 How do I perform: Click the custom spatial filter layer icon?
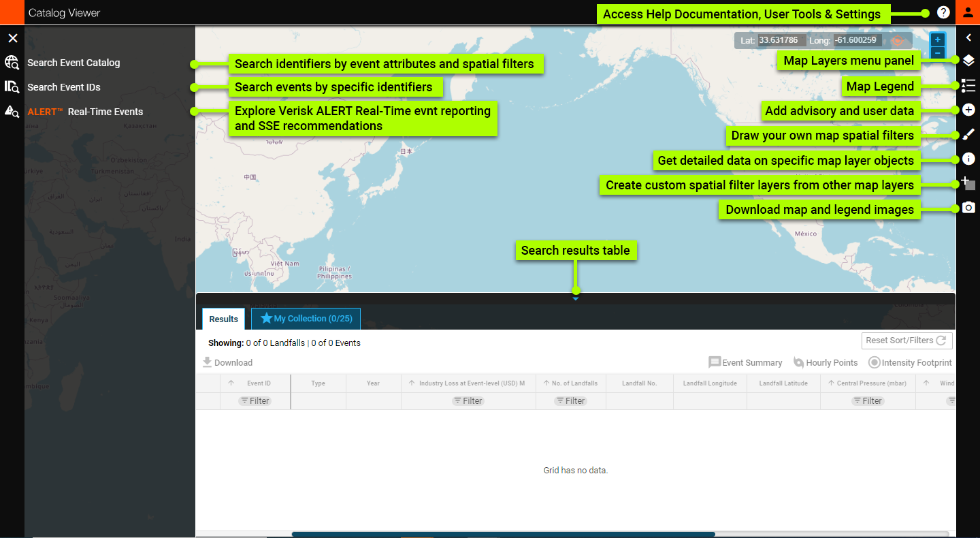[x=968, y=183]
